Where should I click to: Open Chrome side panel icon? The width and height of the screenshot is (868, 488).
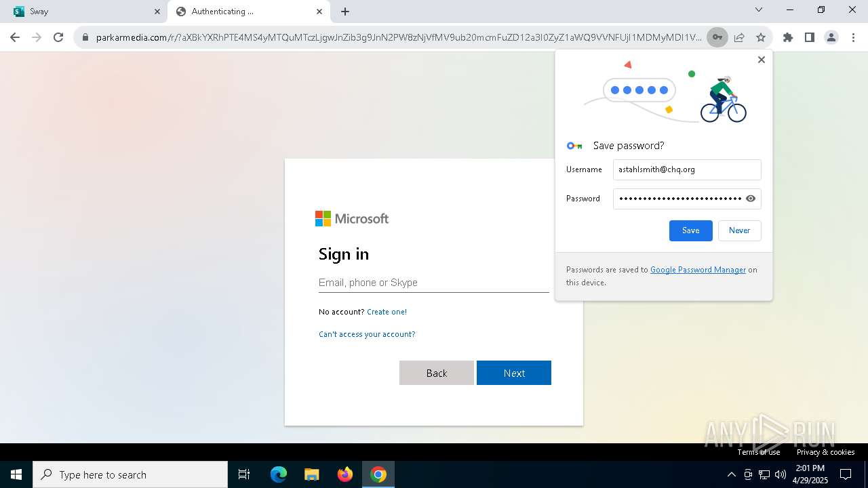[810, 37]
